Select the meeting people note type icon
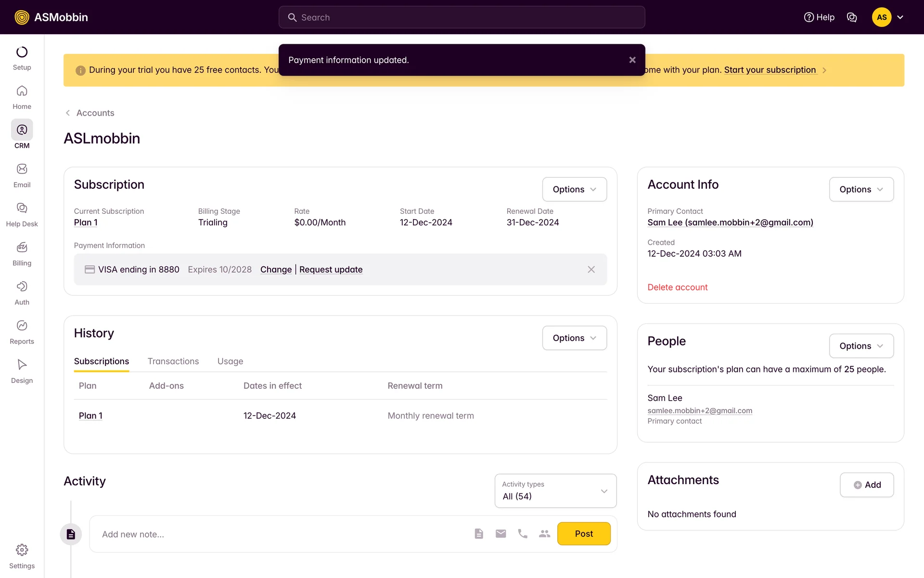 (x=544, y=534)
